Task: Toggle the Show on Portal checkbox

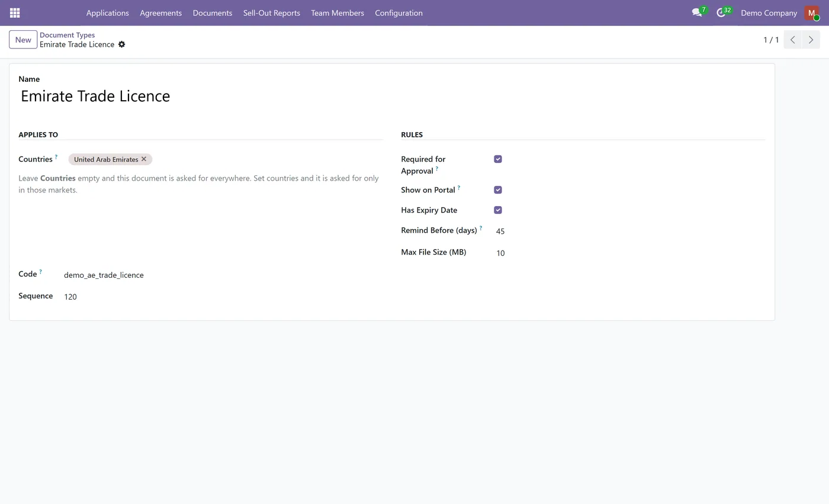Action: pos(498,190)
